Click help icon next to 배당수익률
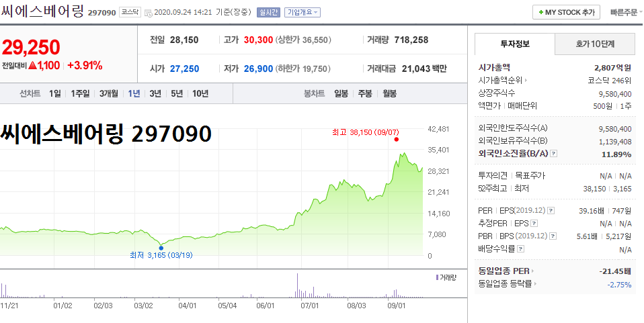 pyautogui.click(x=521, y=249)
